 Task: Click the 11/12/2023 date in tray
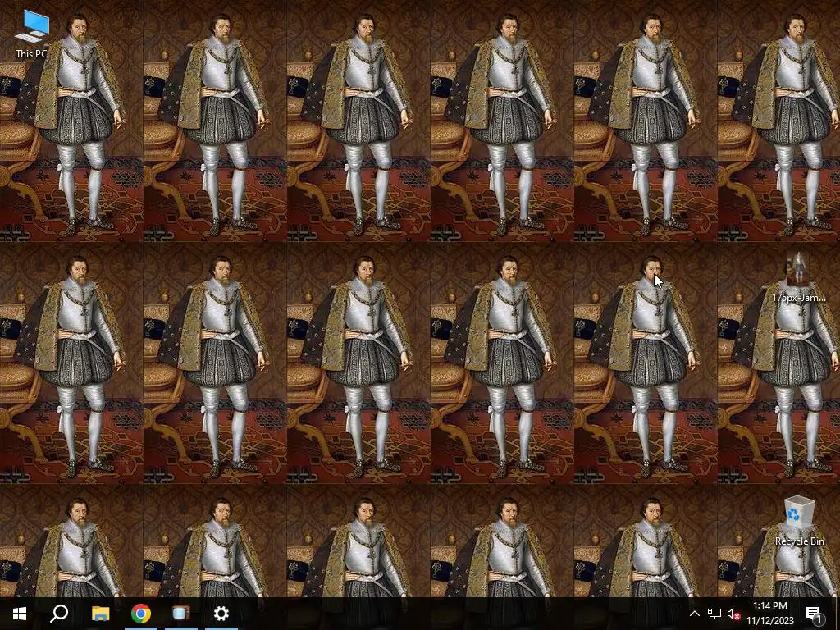769,621
